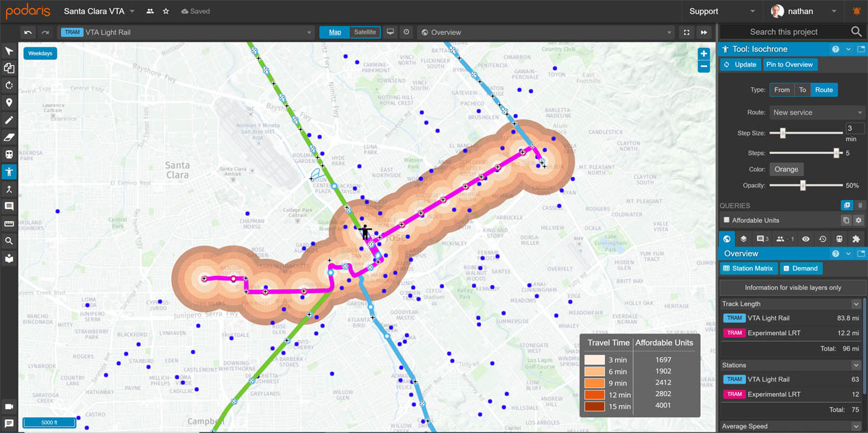Select the tram vehicle tool
This screenshot has width=868, height=433.
tap(9, 155)
